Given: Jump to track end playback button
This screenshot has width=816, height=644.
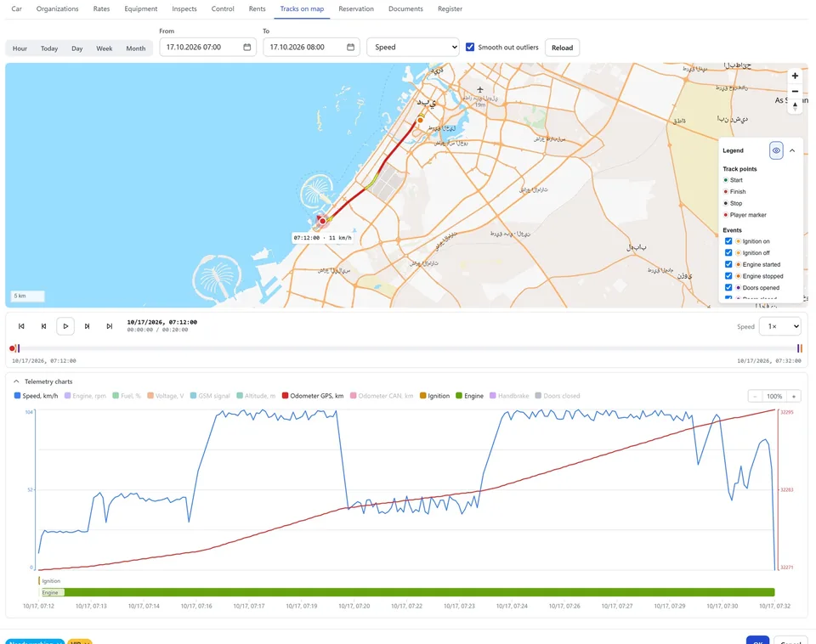Looking at the screenshot, I should coord(110,326).
